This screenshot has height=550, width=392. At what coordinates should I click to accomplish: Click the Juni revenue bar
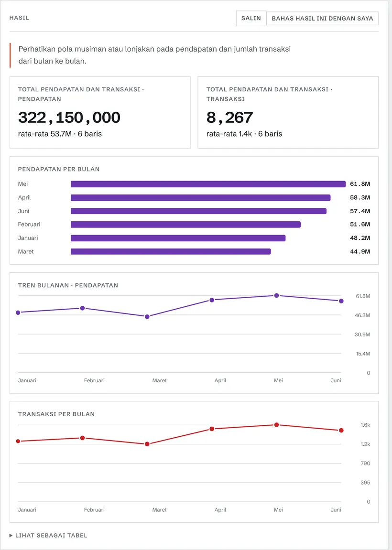(199, 211)
